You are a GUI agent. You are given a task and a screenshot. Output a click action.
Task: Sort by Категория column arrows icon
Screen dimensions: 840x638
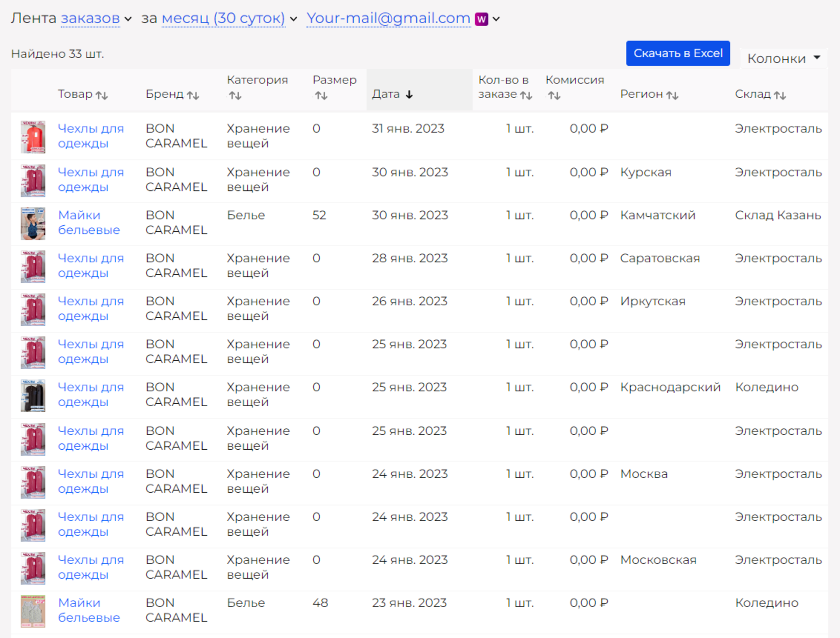coord(235,95)
